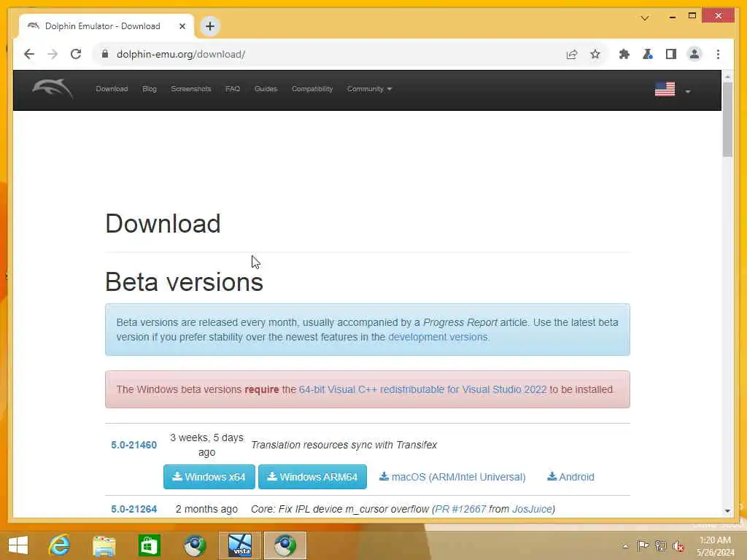The width and height of the screenshot is (747, 560).
Task: Click the page scrollbar thumb
Action: (x=727, y=119)
